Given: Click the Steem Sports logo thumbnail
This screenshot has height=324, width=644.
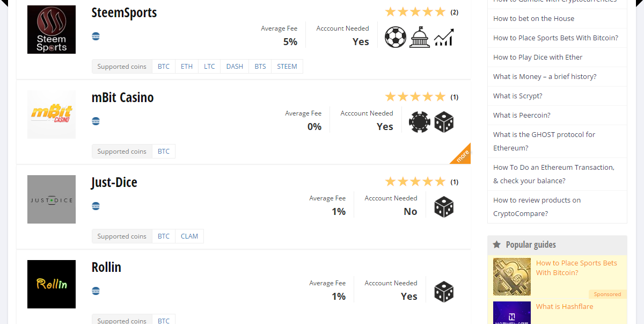Looking at the screenshot, I should [52, 30].
